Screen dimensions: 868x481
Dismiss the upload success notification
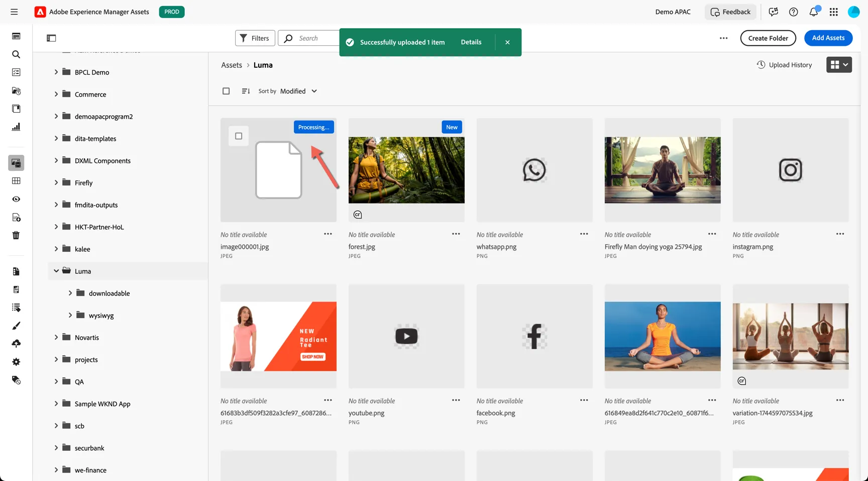[x=508, y=42]
